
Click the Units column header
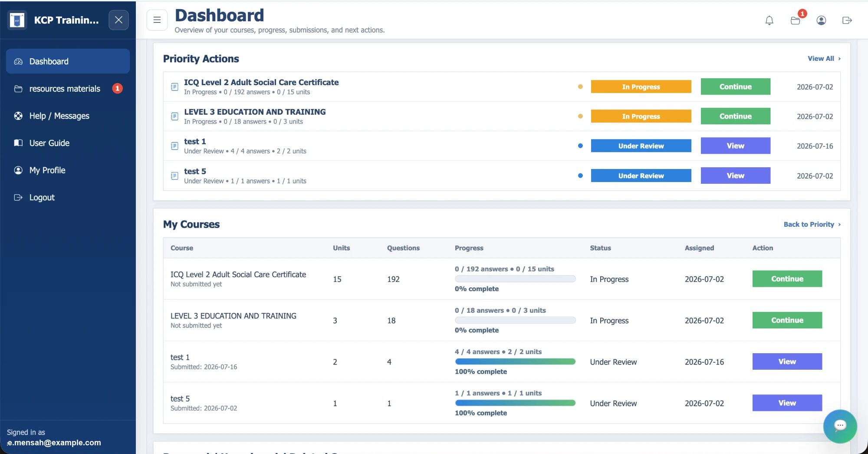tap(342, 248)
